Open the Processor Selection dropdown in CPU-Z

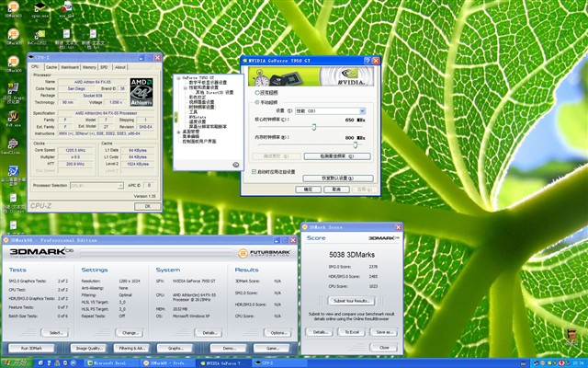96,186
